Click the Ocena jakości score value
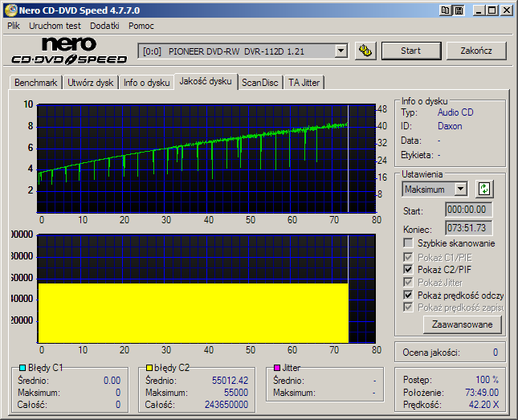This screenshot has height=420, width=518. pyautogui.click(x=496, y=353)
